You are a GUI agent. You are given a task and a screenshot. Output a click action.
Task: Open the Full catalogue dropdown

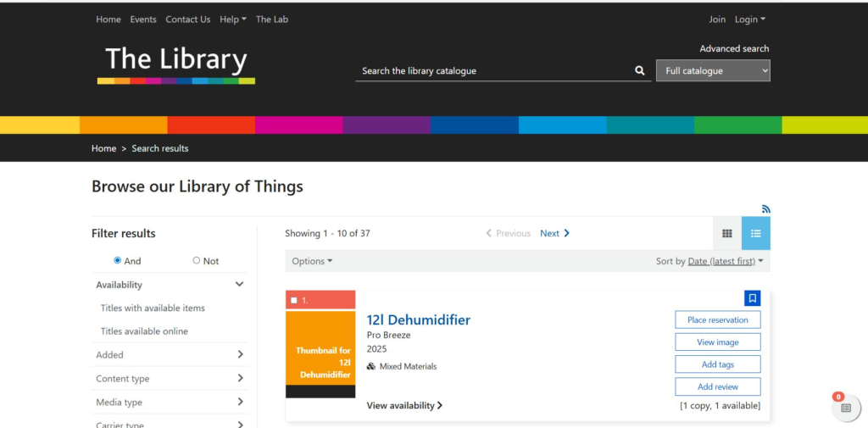tap(713, 71)
